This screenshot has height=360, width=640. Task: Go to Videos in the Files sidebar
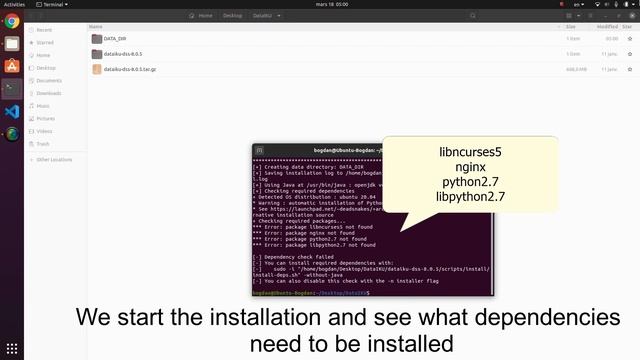pos(44,131)
